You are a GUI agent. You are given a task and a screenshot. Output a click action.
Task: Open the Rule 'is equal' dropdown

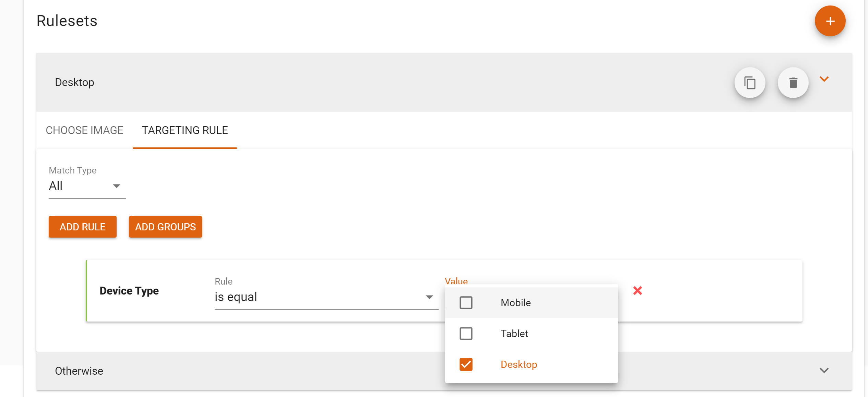(326, 297)
